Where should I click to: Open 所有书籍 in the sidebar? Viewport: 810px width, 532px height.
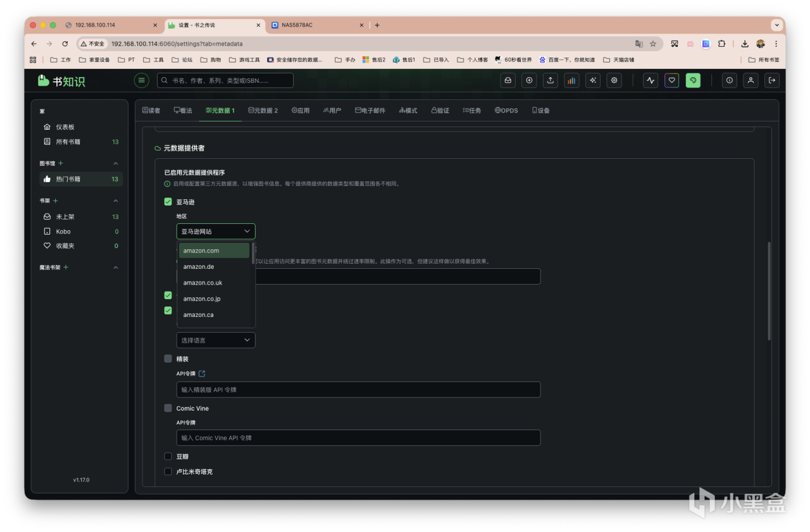point(81,142)
